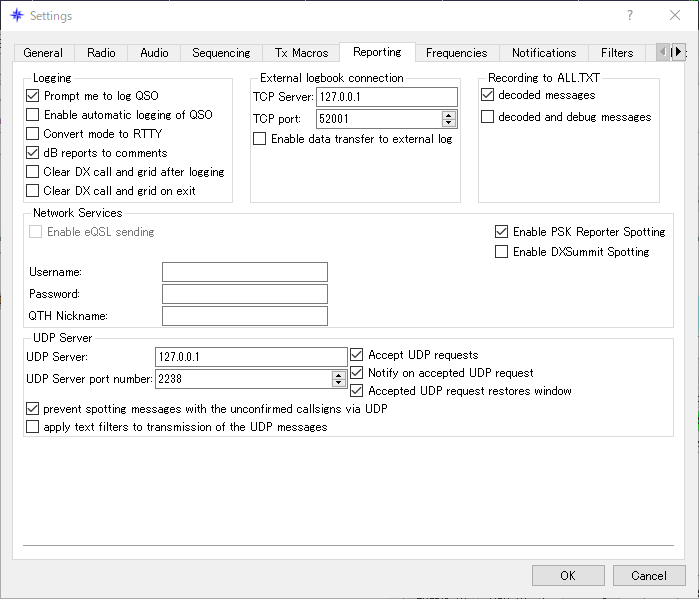Click the TCP Server address field
This screenshot has width=699, height=599.
click(x=387, y=97)
